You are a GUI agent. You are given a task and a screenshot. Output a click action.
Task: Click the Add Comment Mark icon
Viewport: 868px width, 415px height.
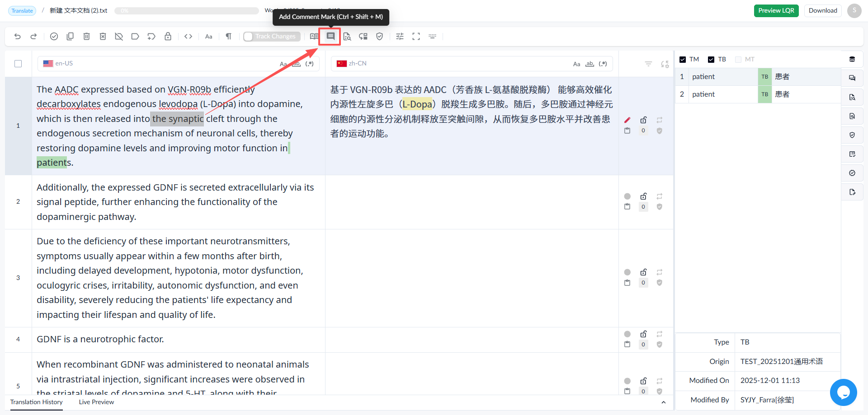tap(330, 36)
